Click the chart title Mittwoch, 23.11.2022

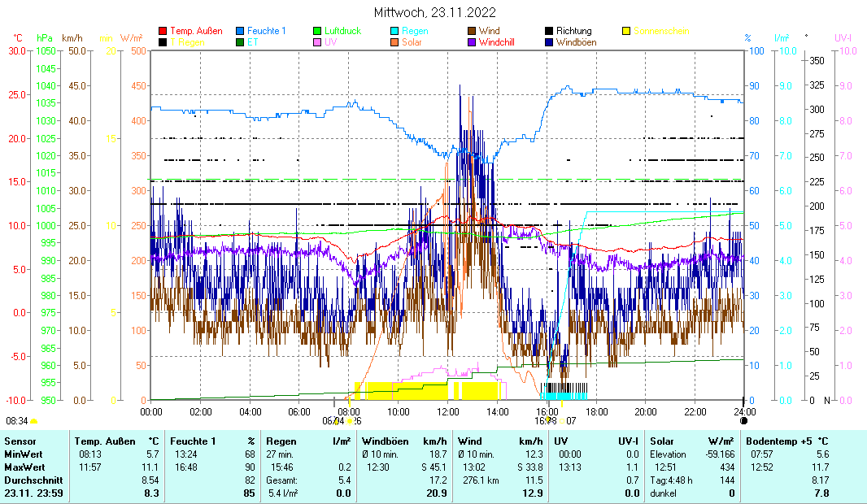tap(434, 12)
